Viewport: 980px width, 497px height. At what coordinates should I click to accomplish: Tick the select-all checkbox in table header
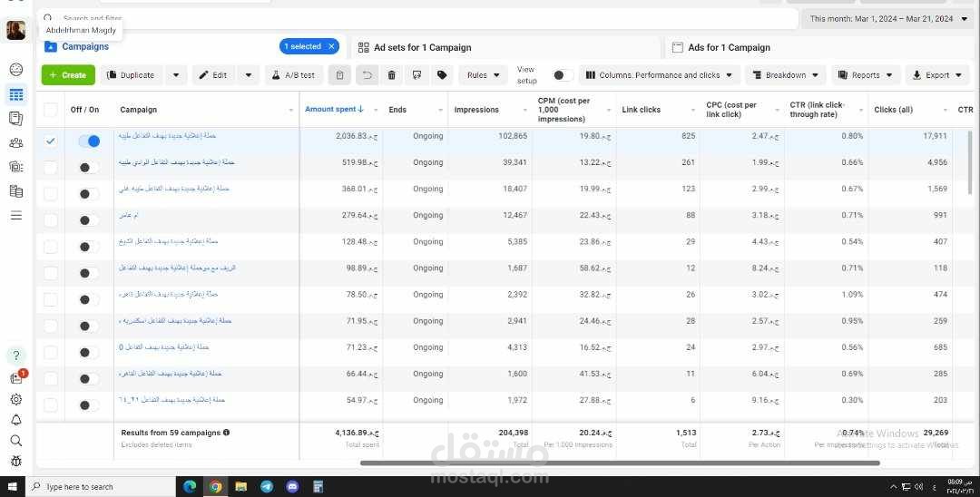pos(51,110)
